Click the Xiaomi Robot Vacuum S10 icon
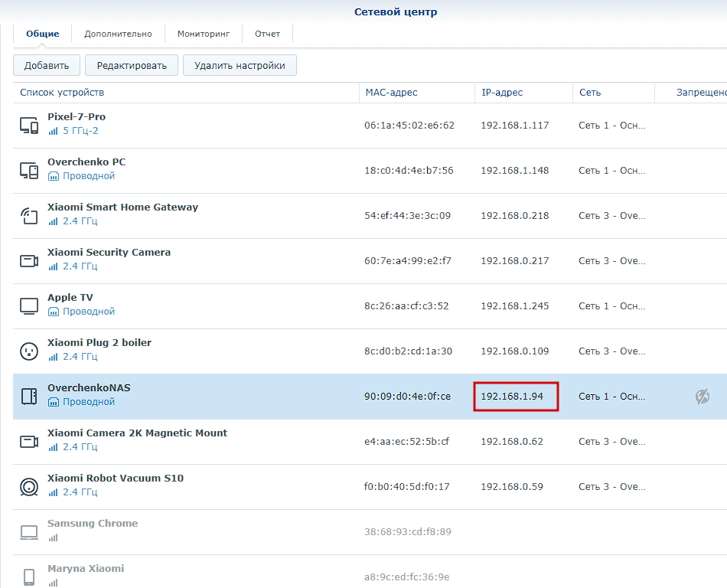727x588 pixels. coord(29,487)
